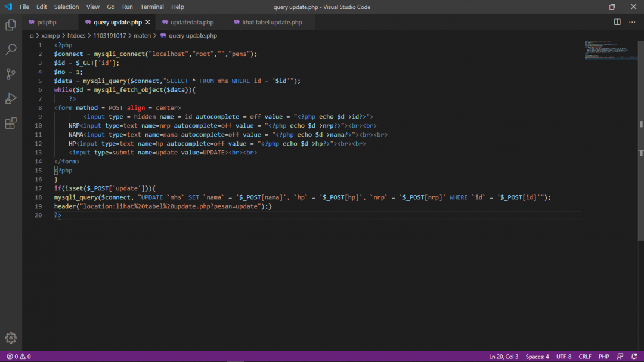Image resolution: width=644 pixels, height=362 pixels.
Task: Open the Extensions view icon
Action: click(11, 123)
